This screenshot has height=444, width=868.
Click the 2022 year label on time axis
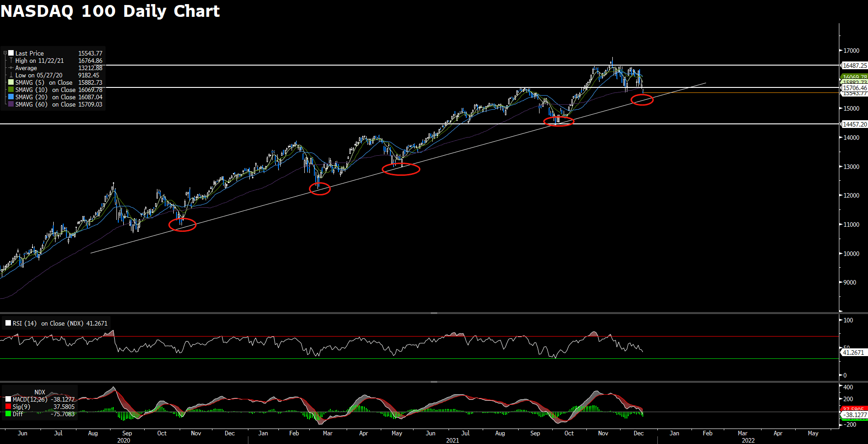748,440
